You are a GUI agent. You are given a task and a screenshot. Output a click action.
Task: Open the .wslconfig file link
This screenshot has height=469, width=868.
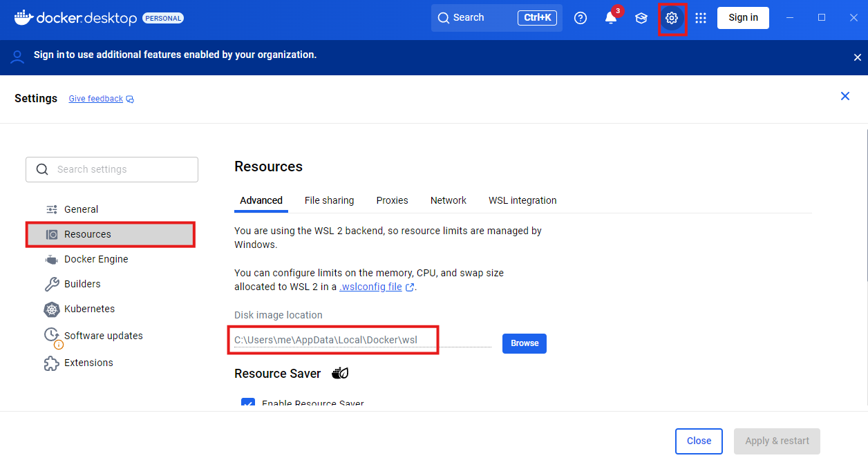371,287
